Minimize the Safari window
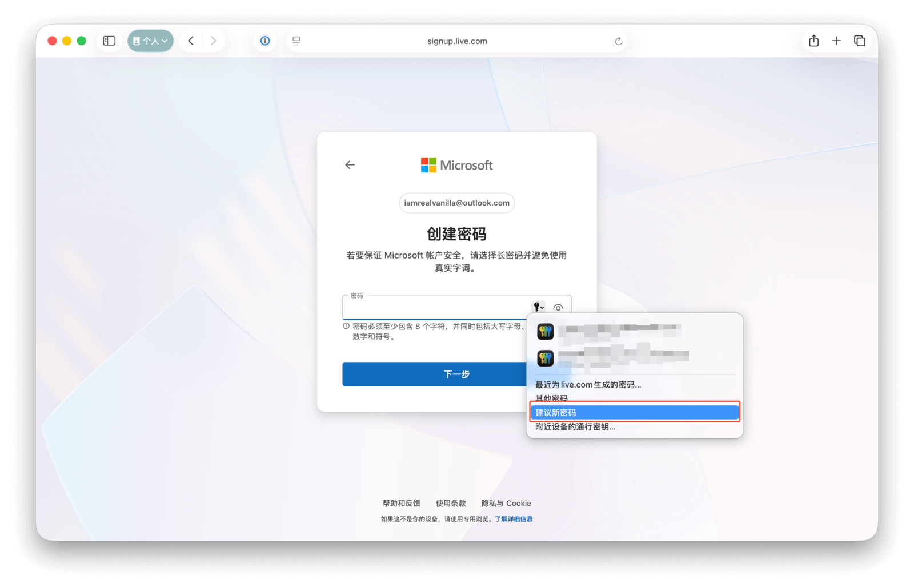The height and width of the screenshot is (588, 914). [67, 41]
